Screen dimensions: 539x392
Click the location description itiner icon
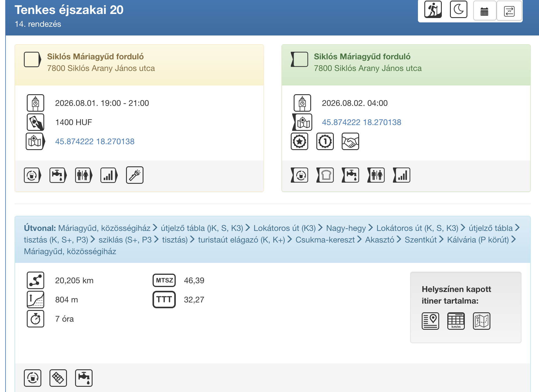[x=430, y=321]
